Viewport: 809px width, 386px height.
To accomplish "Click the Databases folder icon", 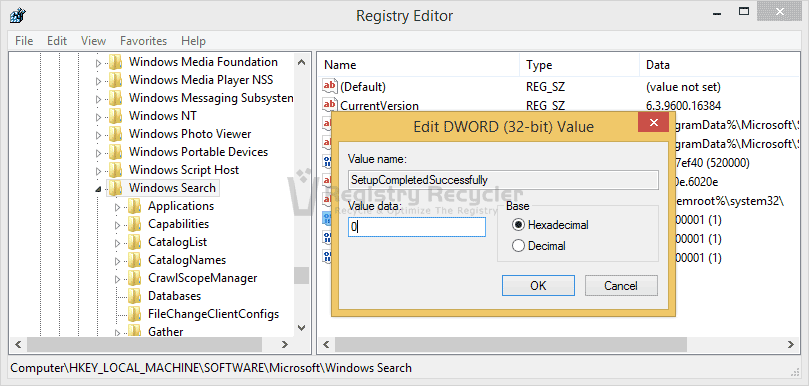I will (135, 297).
